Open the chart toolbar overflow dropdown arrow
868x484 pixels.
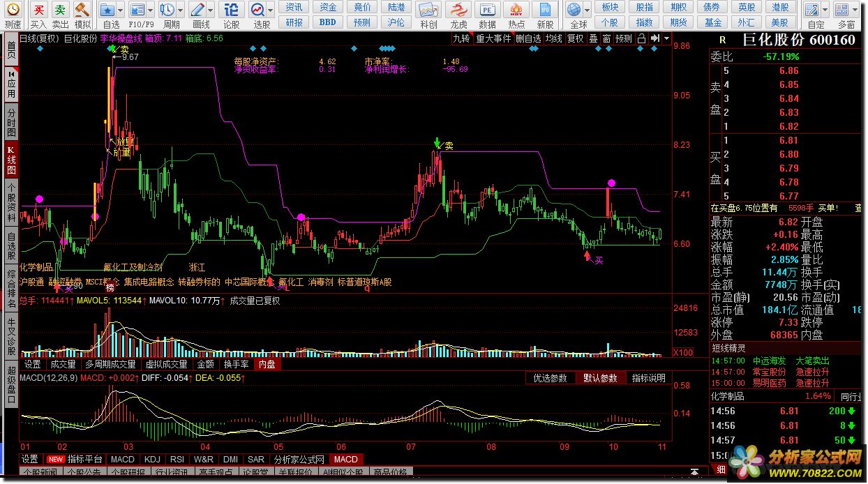(x=667, y=38)
